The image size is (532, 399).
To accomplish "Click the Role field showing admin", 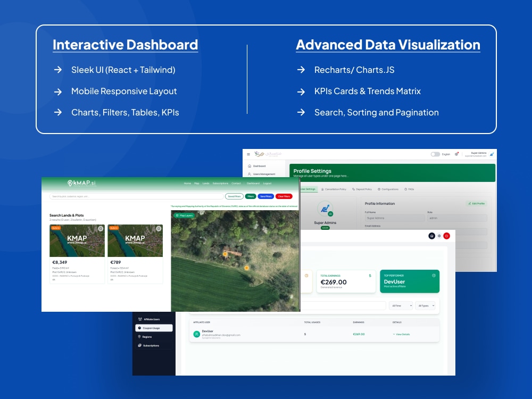I will click(457, 218).
